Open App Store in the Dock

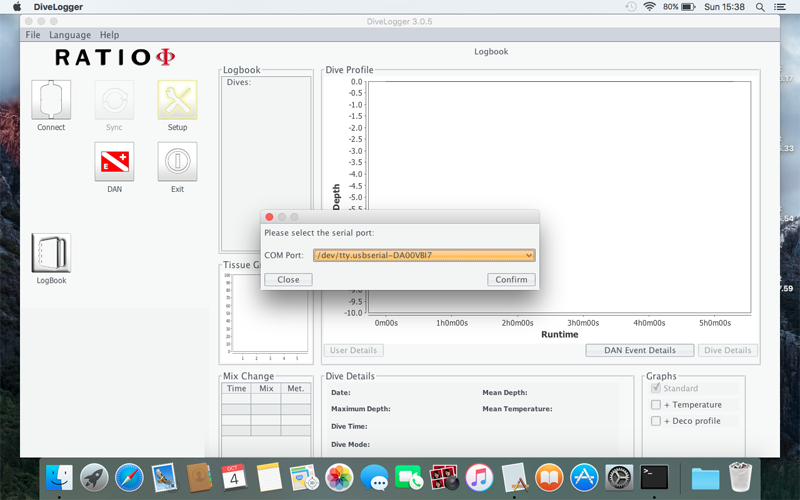coord(584,478)
